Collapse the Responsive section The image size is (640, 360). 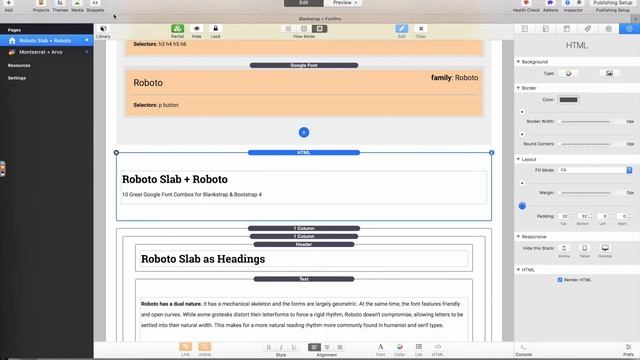pos(518,236)
